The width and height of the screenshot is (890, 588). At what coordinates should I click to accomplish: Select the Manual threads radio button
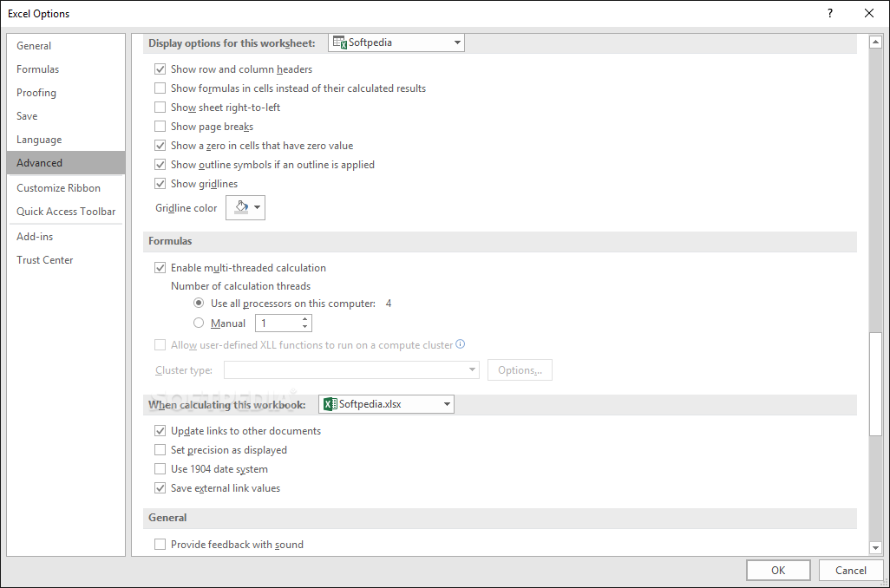click(199, 323)
